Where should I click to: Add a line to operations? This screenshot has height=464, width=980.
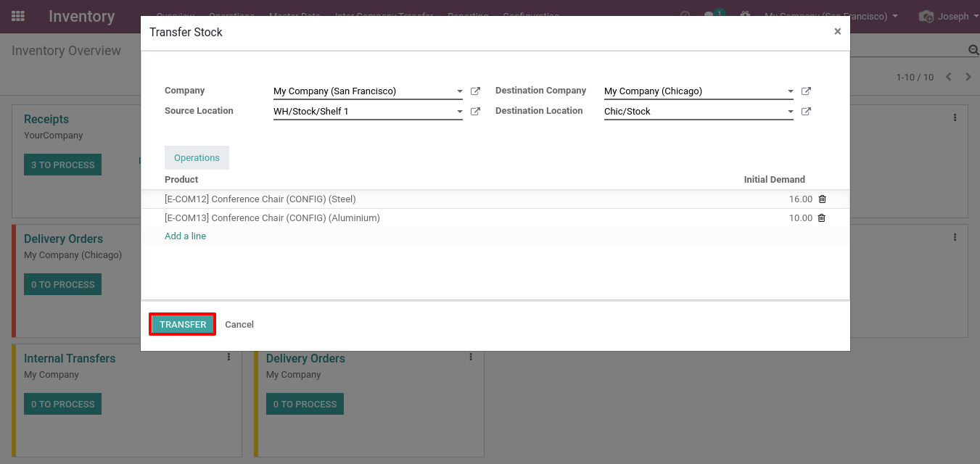point(185,236)
